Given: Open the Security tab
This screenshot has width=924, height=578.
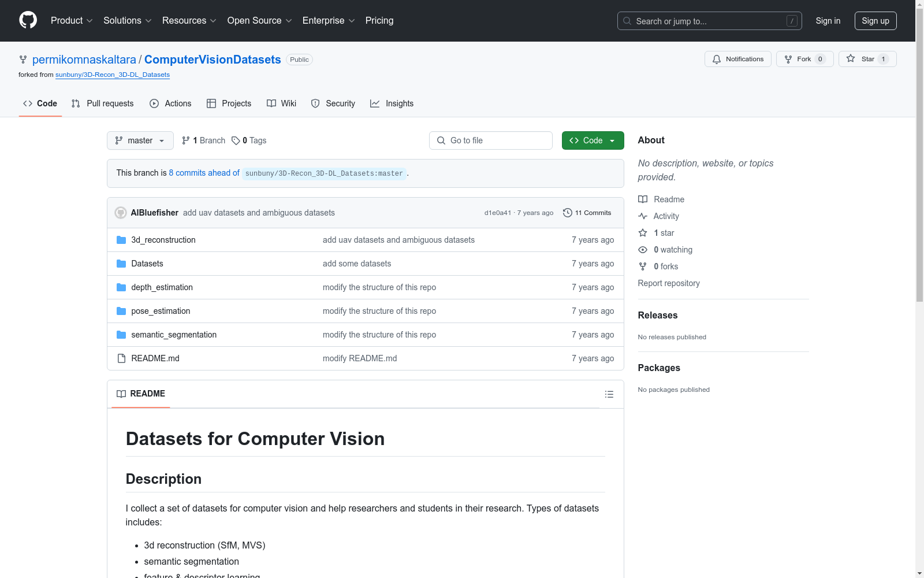Looking at the screenshot, I should click(x=333, y=103).
